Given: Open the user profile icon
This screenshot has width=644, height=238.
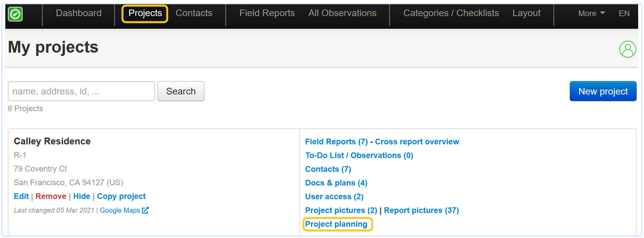Looking at the screenshot, I should click(x=628, y=50).
